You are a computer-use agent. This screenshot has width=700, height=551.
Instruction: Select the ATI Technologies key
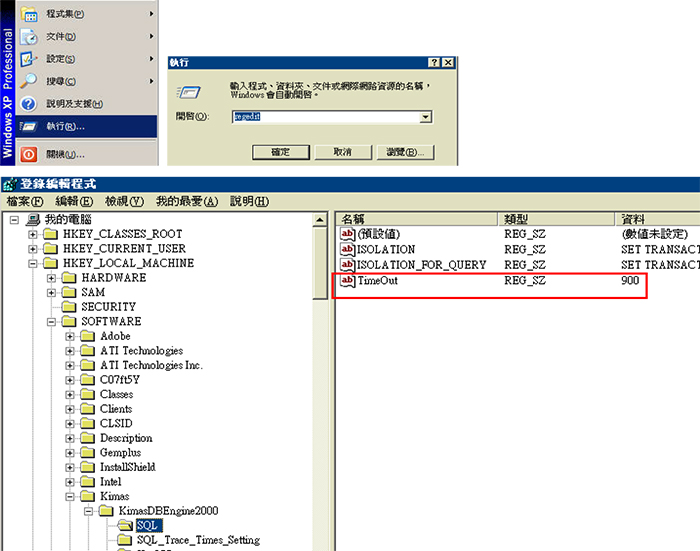click(x=142, y=351)
